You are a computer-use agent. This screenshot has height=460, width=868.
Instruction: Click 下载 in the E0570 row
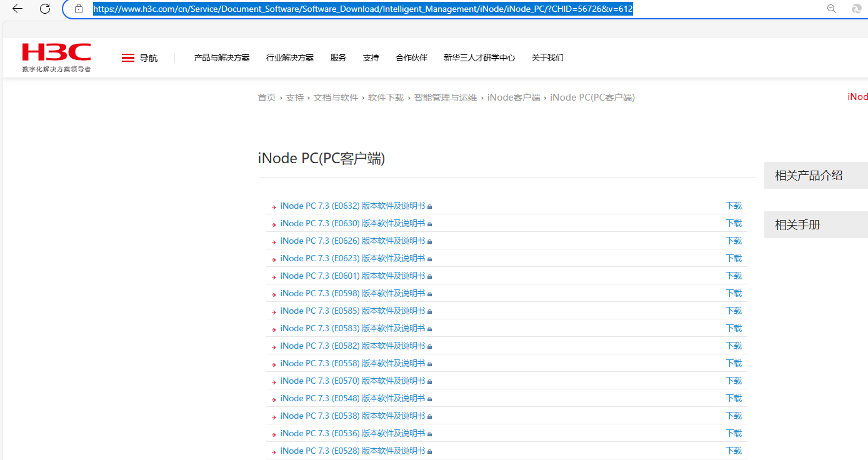coord(734,381)
